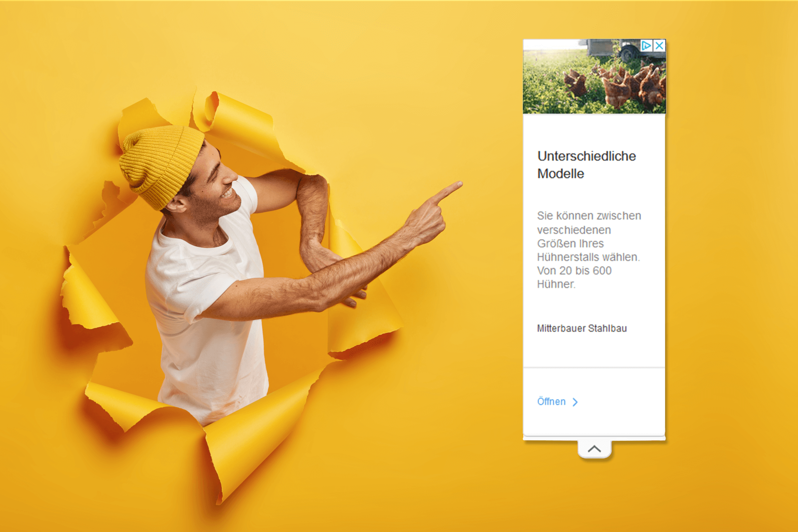Click the ad description about Hühnerstall sizes
798x532 pixels.
(x=588, y=250)
